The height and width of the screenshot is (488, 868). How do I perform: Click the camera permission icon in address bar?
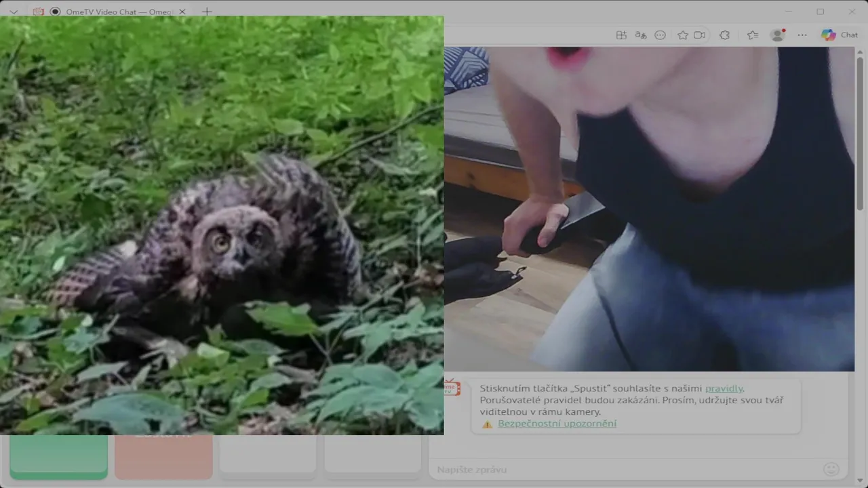pos(700,35)
